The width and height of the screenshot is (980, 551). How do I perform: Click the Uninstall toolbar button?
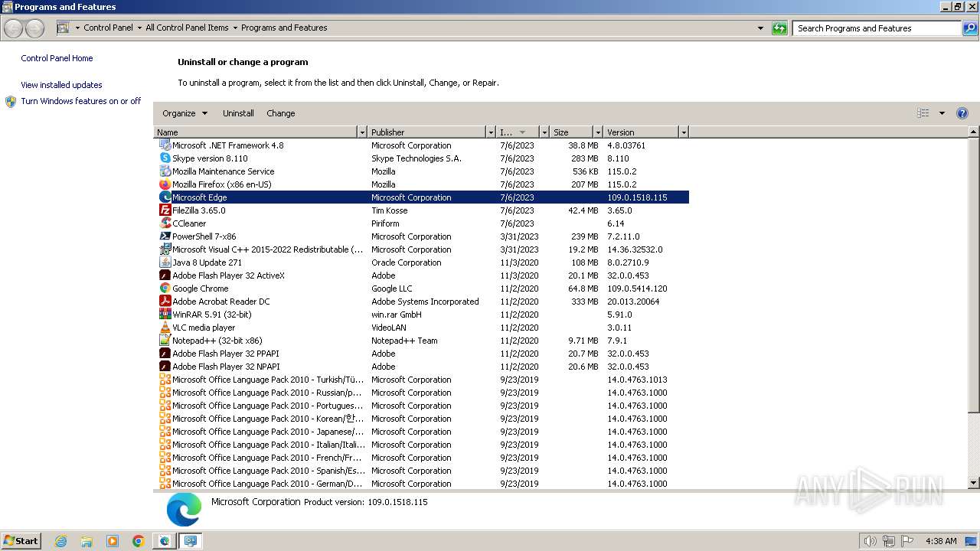tap(238, 113)
